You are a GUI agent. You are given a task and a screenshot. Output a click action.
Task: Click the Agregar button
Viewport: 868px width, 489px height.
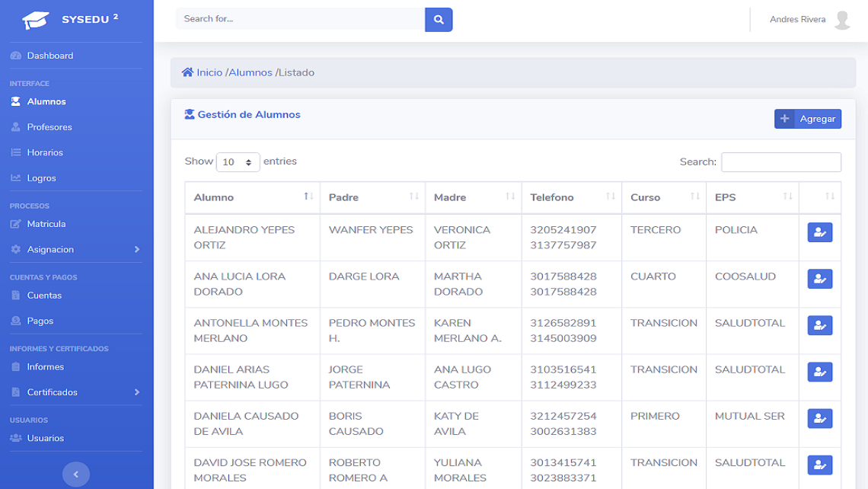pos(807,119)
